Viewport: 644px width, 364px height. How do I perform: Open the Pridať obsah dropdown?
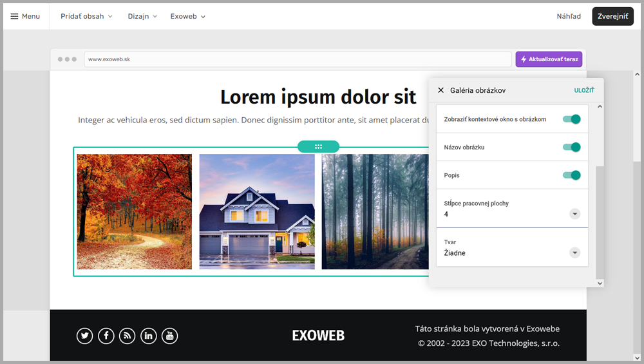click(x=87, y=17)
